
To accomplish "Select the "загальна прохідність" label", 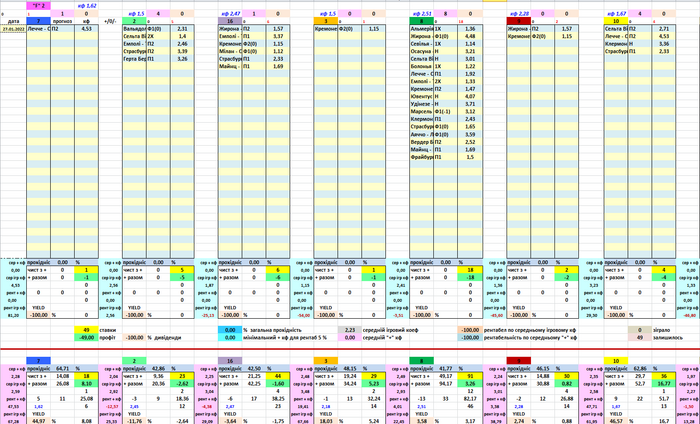I will click(x=275, y=330).
